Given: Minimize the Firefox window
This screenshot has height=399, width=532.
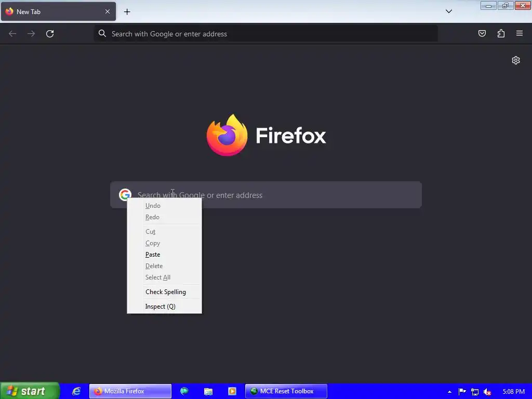Looking at the screenshot, I should tap(488, 5).
